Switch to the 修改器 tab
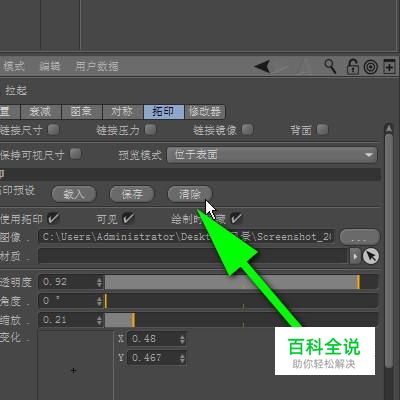The width and height of the screenshot is (400, 400). click(205, 112)
